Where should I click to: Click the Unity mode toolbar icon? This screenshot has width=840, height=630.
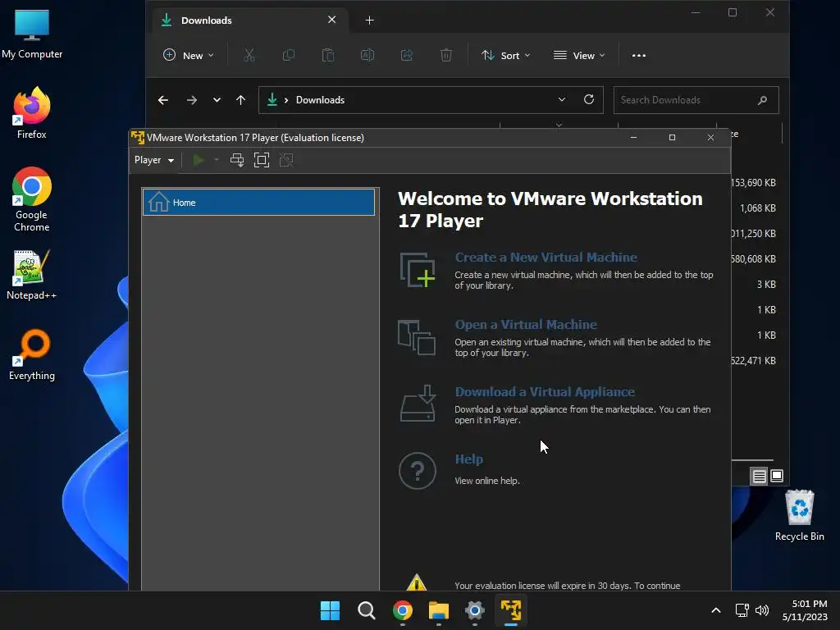coord(286,160)
